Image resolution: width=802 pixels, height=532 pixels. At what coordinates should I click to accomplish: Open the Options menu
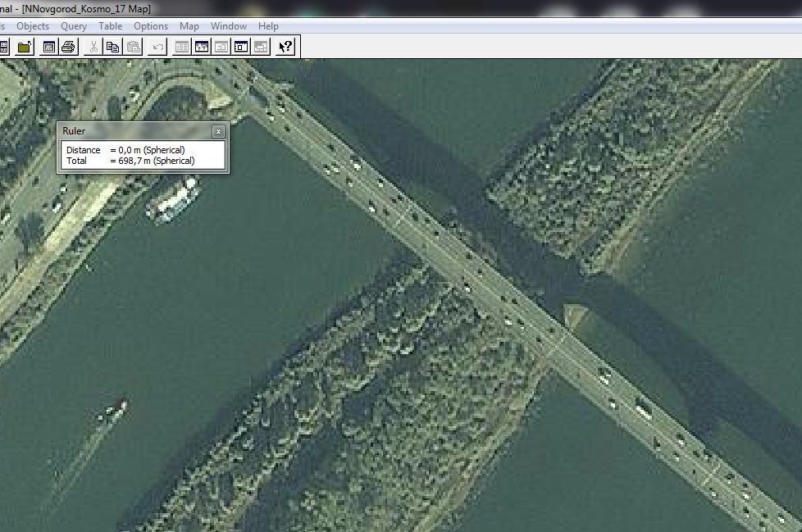[x=151, y=26]
